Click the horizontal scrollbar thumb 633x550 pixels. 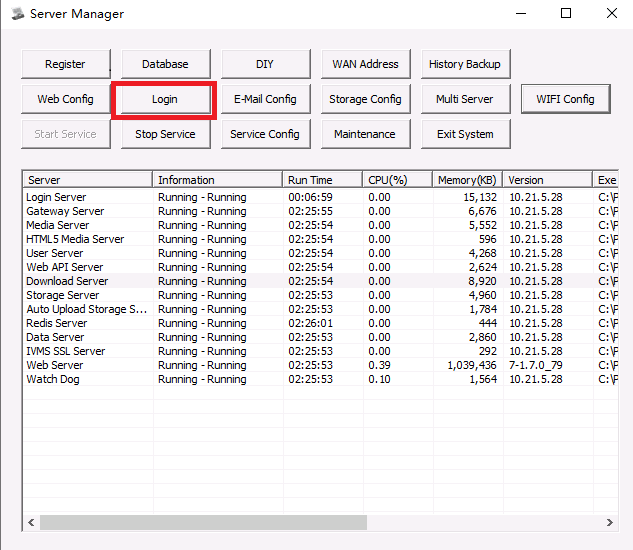pyautogui.click(x=203, y=523)
